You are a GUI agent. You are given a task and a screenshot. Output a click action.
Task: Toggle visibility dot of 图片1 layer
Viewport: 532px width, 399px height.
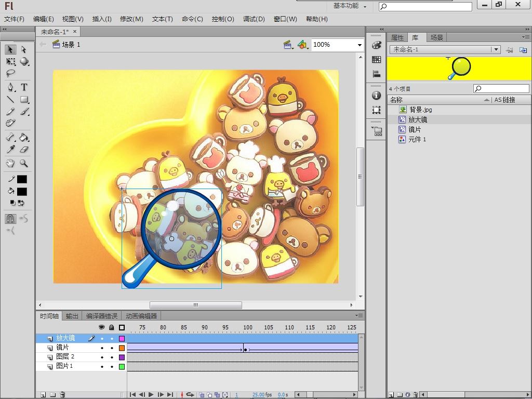click(102, 367)
